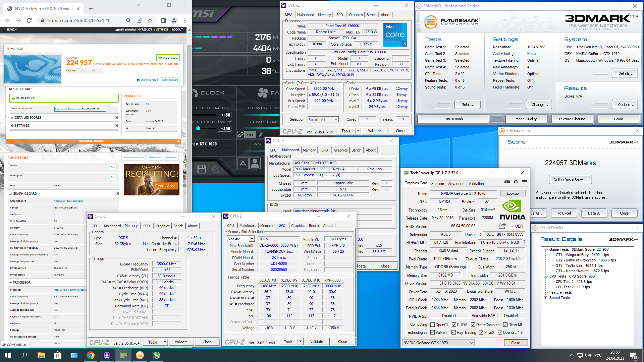
Task: Open the Chrome profile avatar icon
Action: 174,20
